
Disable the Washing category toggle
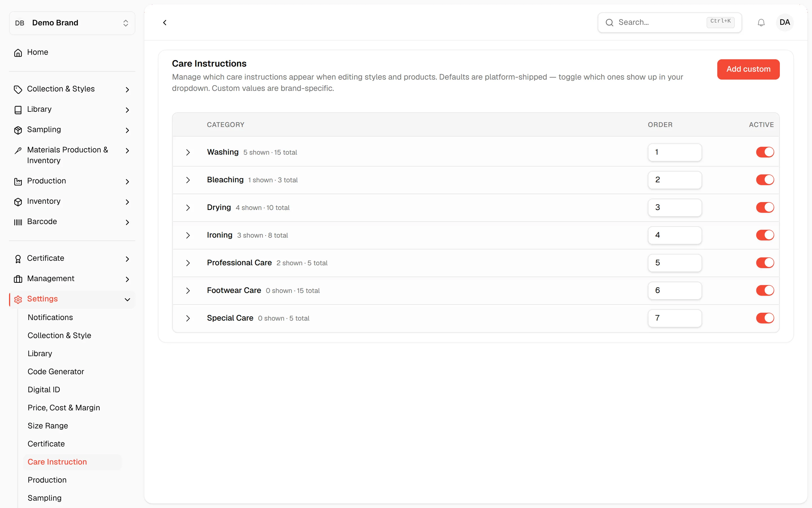coord(765,152)
